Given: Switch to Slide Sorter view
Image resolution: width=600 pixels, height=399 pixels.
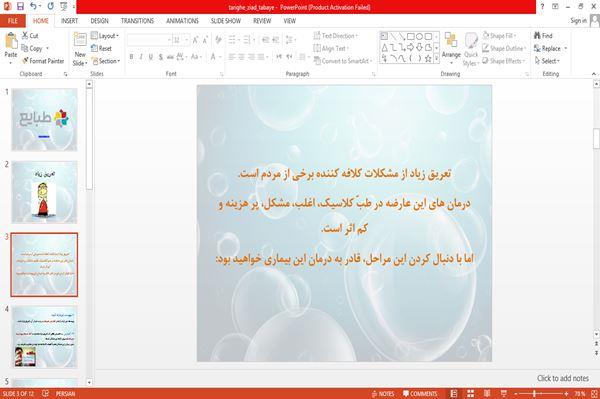Looking at the screenshot, I should (x=471, y=393).
